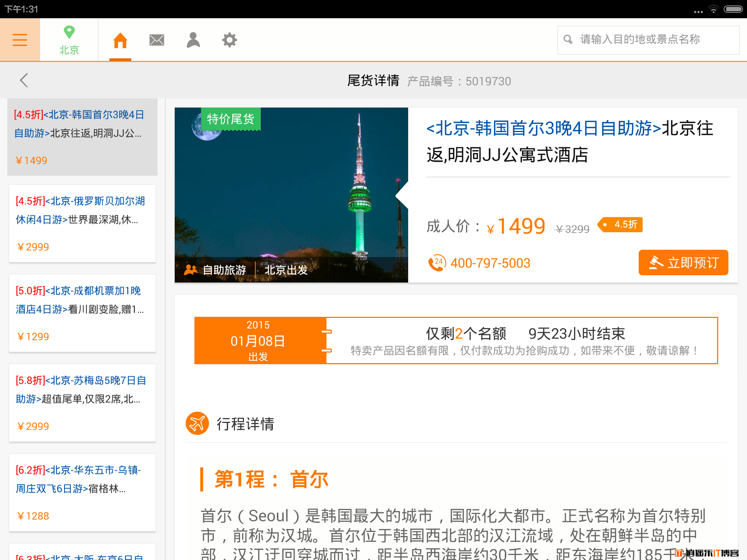Open the user profile tab
This screenshot has width=747, height=560.
click(x=193, y=40)
